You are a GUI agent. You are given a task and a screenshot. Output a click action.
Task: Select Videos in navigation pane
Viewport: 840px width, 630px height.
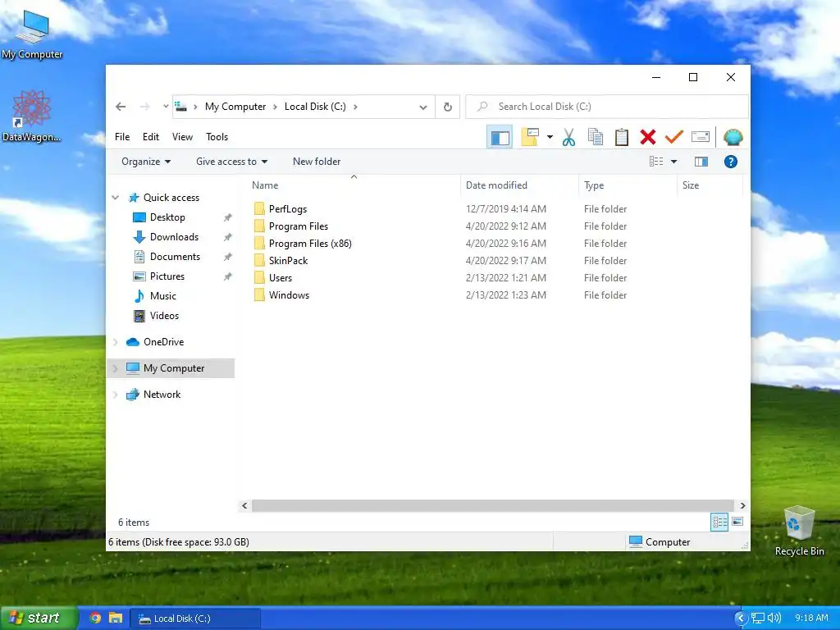tap(164, 316)
